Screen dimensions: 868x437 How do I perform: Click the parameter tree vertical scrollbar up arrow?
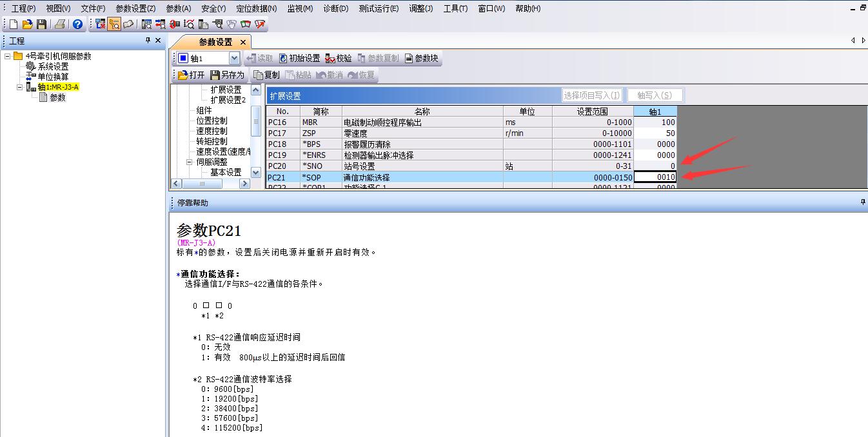click(x=256, y=91)
